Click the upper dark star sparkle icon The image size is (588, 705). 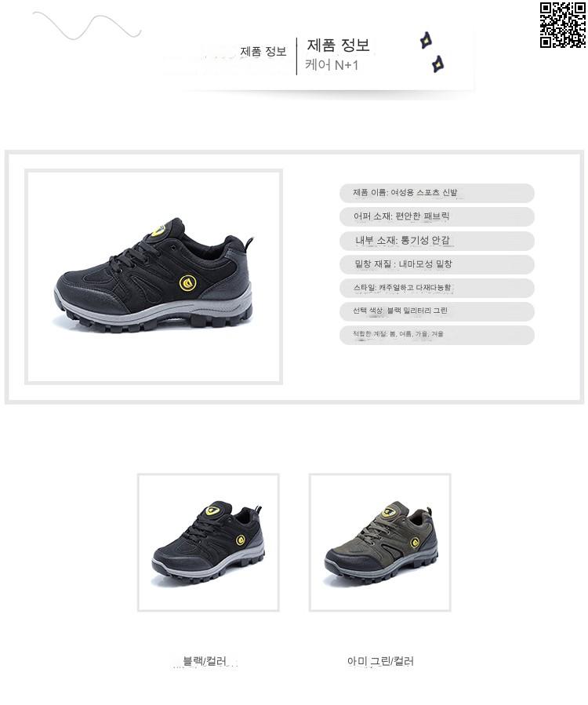click(x=426, y=41)
